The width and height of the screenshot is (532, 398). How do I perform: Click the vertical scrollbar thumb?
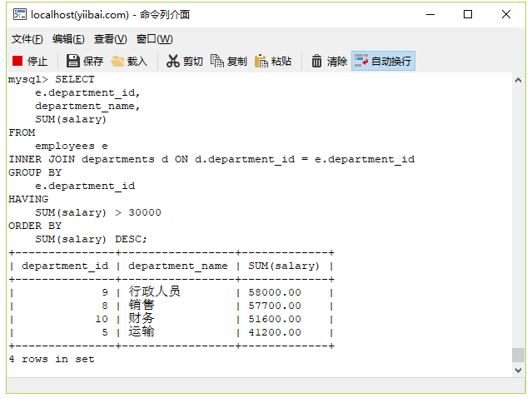pos(518,356)
